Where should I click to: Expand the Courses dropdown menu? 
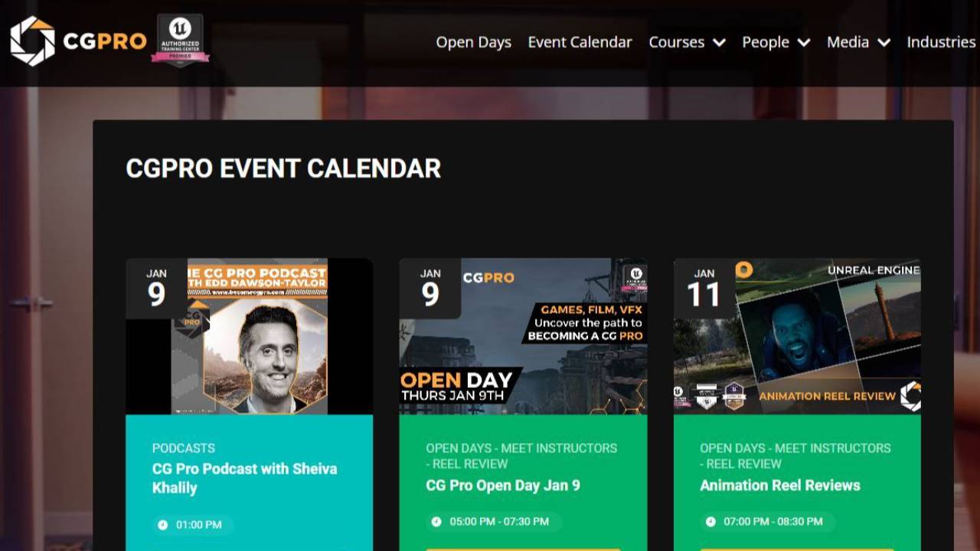point(687,43)
